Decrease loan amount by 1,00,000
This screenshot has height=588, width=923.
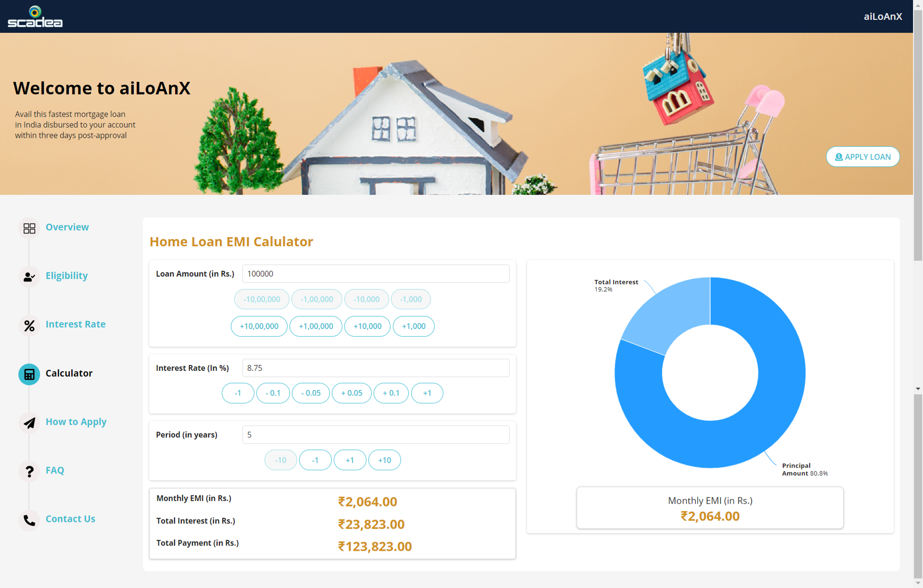[317, 299]
